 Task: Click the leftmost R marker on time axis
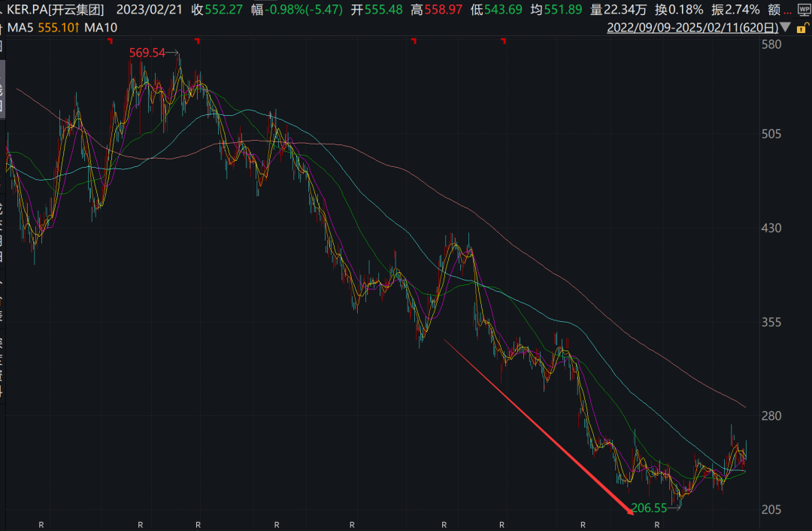(x=41, y=523)
